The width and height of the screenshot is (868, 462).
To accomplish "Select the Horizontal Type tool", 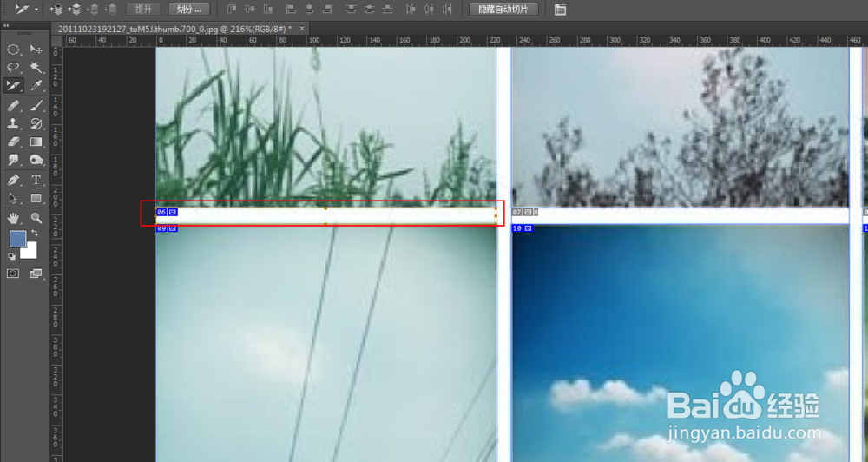I will (x=36, y=180).
